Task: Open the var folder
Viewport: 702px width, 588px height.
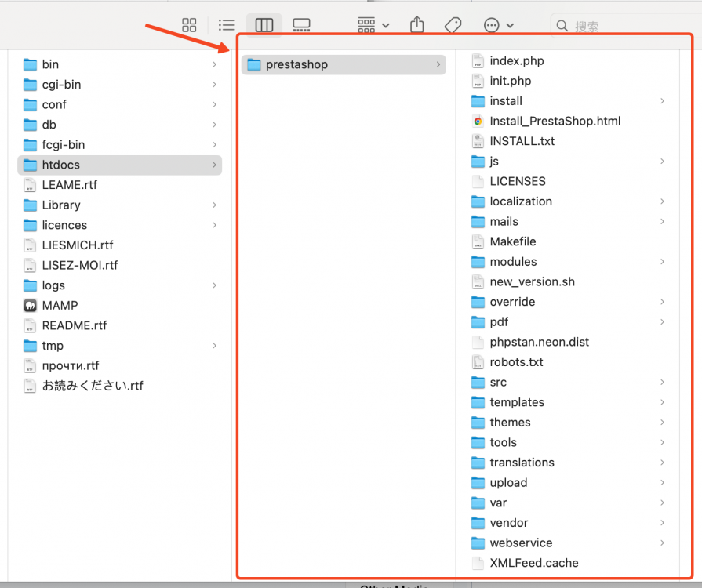Action: pos(568,503)
